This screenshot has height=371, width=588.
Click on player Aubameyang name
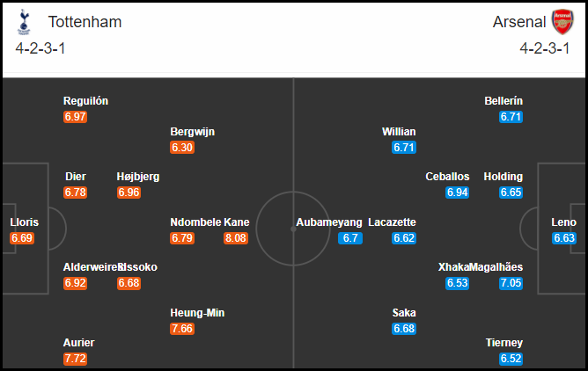pyautogui.click(x=329, y=222)
